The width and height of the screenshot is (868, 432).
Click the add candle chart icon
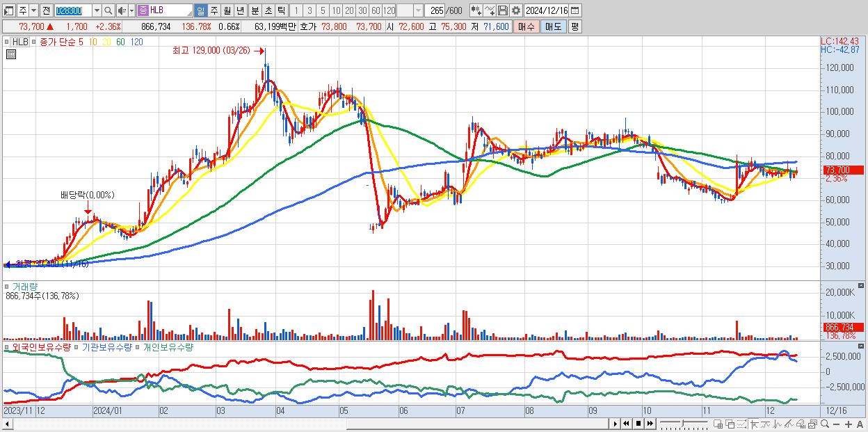[x=476, y=10]
